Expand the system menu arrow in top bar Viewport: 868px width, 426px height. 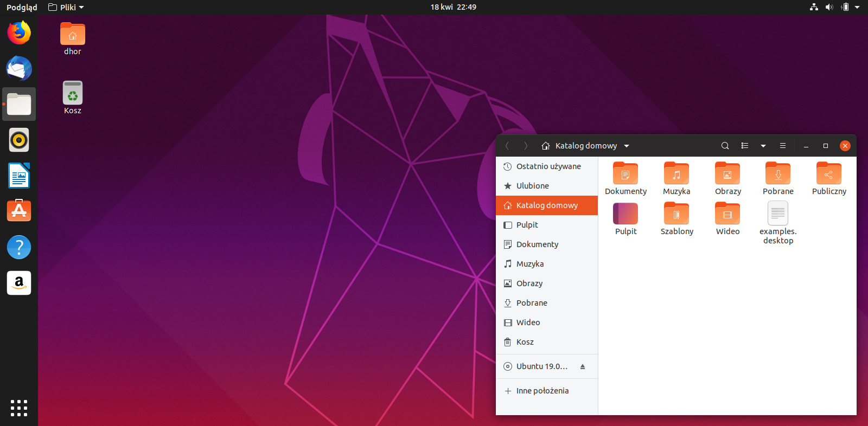[857, 7]
